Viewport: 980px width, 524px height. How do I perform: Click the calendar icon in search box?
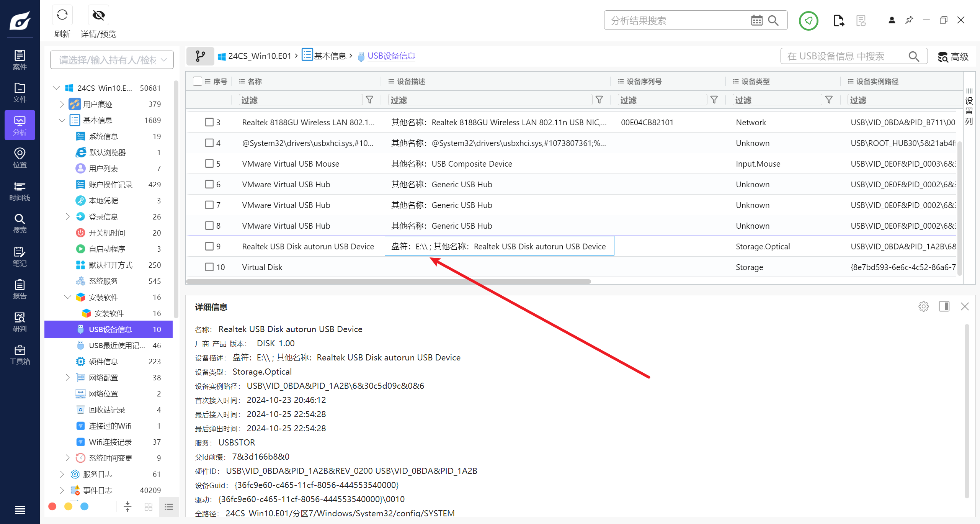coord(756,20)
